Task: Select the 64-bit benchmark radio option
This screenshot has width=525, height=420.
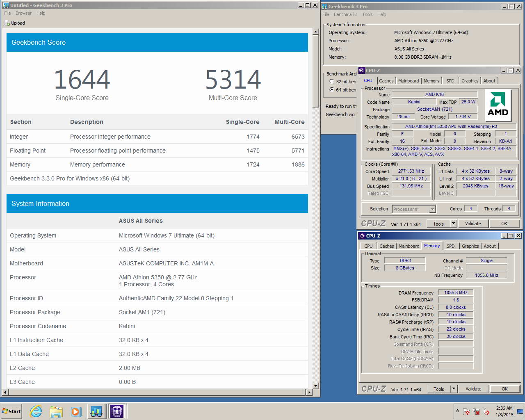Action: [x=332, y=89]
